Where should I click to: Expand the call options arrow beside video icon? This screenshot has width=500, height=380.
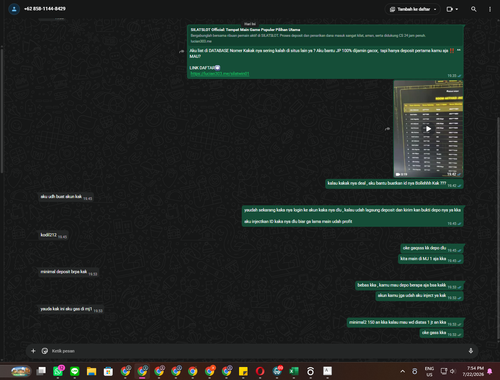click(457, 9)
